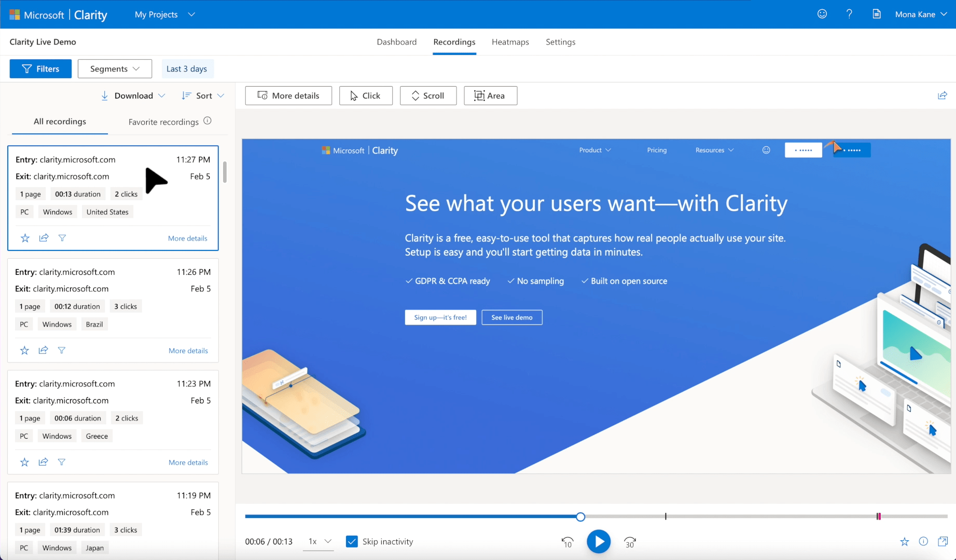The image size is (956, 560).
Task: Click 'Sign up—it's free!' in recorded page
Action: 440,317
